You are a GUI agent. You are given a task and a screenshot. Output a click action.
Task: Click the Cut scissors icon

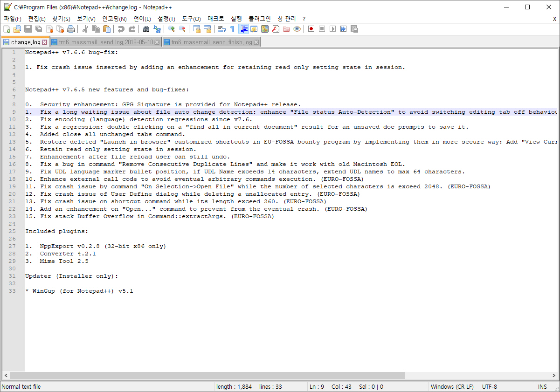[x=85, y=29]
